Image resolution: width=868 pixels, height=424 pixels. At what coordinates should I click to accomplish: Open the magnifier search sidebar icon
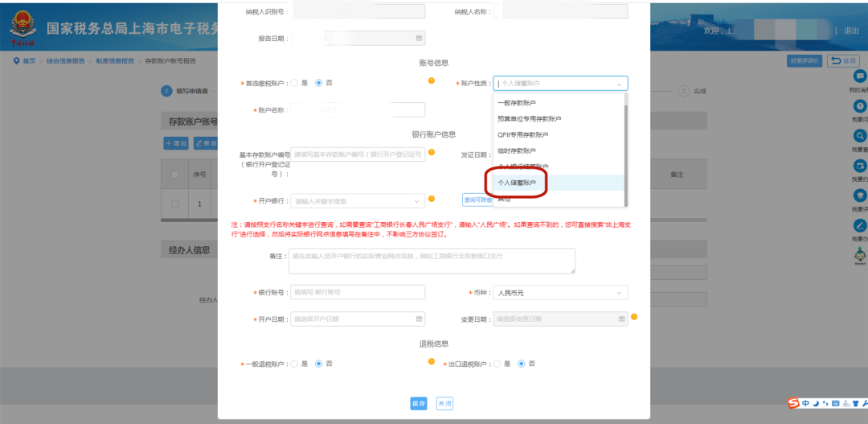(860, 136)
